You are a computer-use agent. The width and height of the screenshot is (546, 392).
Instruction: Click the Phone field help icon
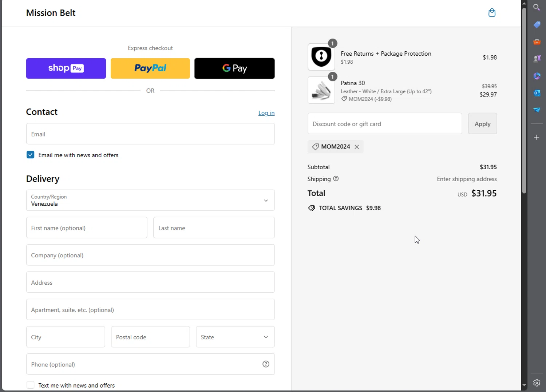(x=266, y=364)
